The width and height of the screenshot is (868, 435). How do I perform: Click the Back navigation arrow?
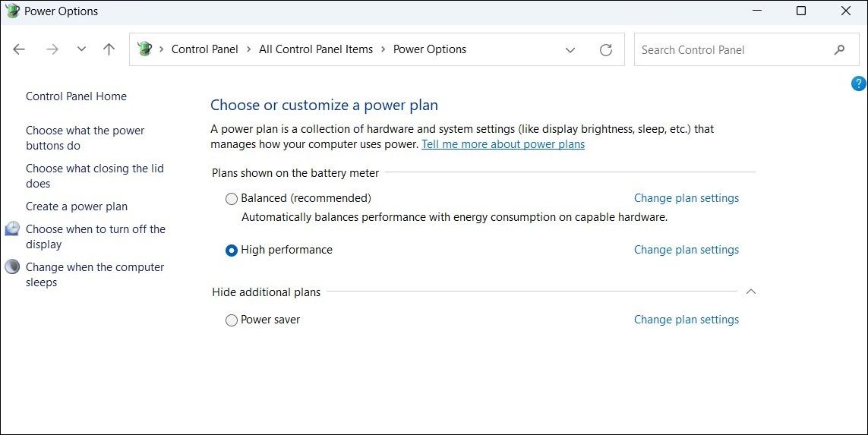coord(19,49)
